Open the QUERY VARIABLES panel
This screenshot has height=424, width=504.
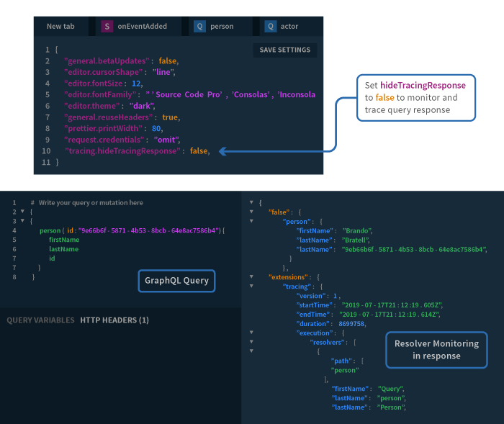(40, 320)
